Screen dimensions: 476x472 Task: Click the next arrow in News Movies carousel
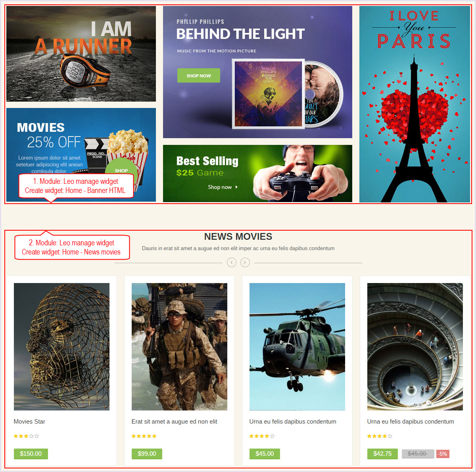point(245,262)
